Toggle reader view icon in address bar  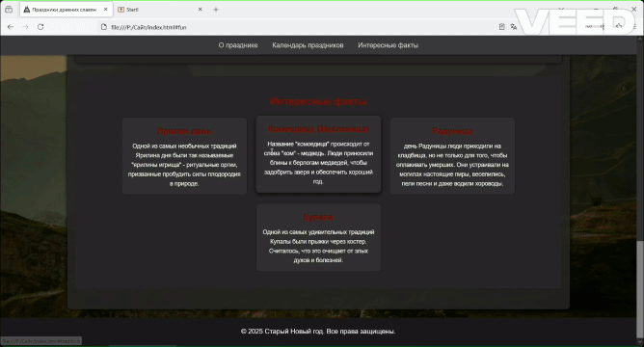pos(502,27)
